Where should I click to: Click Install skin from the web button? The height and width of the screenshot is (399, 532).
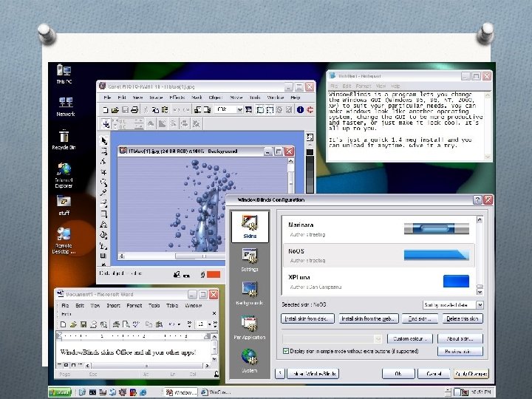coord(368,318)
